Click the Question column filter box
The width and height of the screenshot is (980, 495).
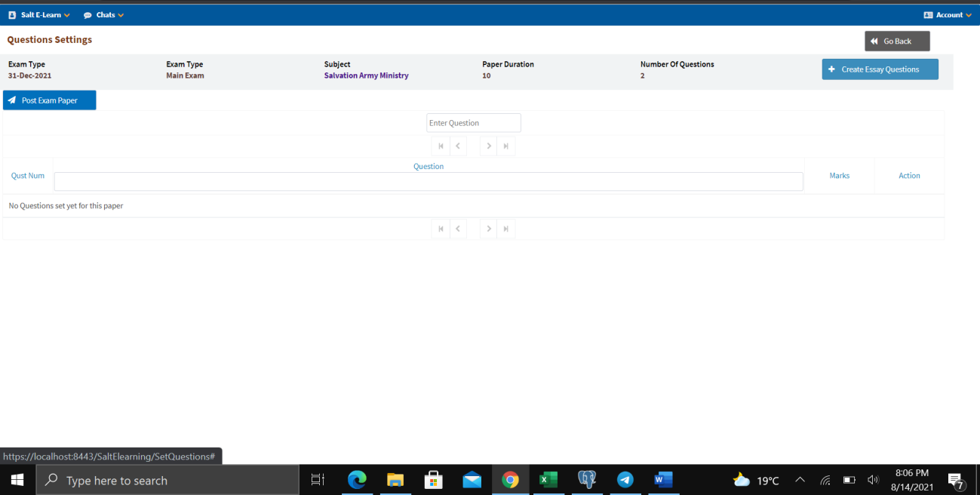tap(428, 182)
